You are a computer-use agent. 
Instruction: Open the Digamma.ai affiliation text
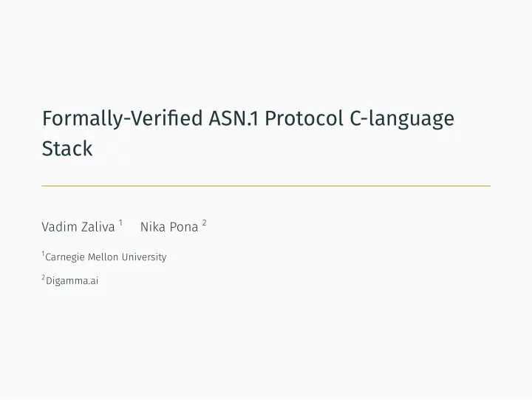(x=72, y=281)
